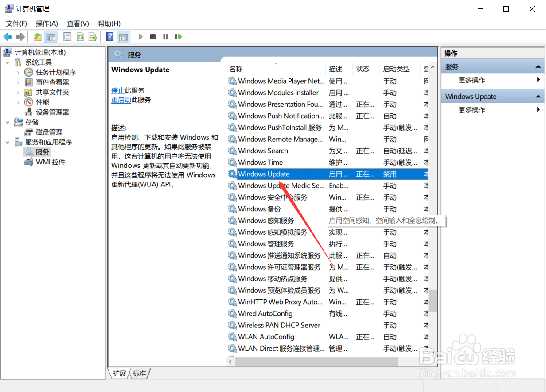Click the gear icon beside Windows 感知服务

(x=232, y=221)
